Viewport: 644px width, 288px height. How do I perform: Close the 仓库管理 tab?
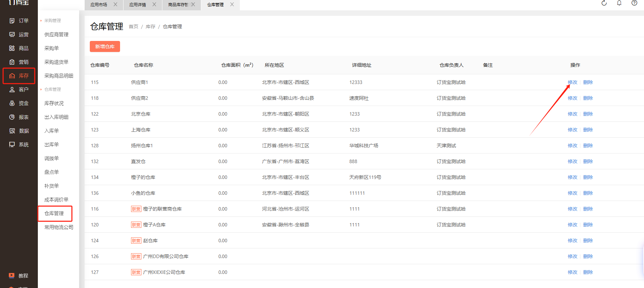pyautogui.click(x=232, y=4)
